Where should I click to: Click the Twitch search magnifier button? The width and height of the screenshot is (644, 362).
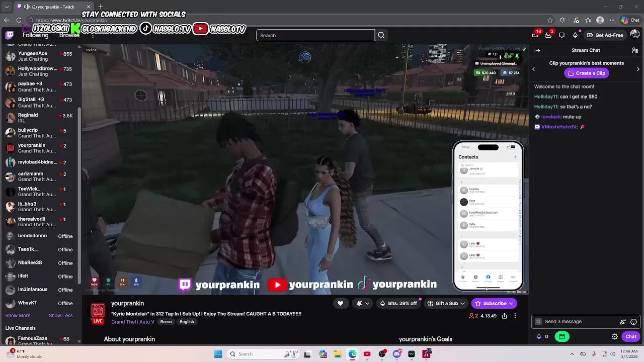click(381, 35)
